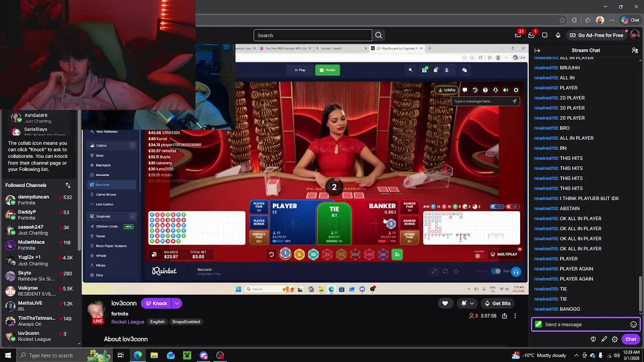Screen dimensions: 644x362
Task: Sort Followed Channels using the arrows icon
Action: point(68,186)
